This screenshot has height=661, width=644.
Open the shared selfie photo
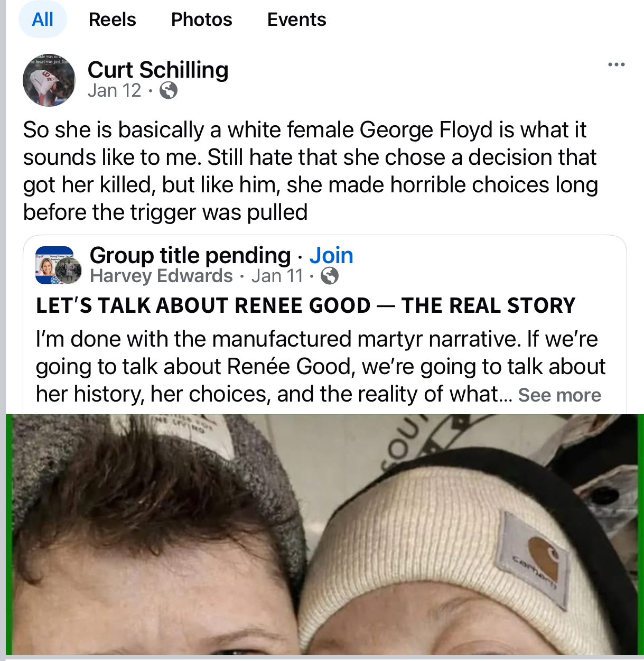324,534
